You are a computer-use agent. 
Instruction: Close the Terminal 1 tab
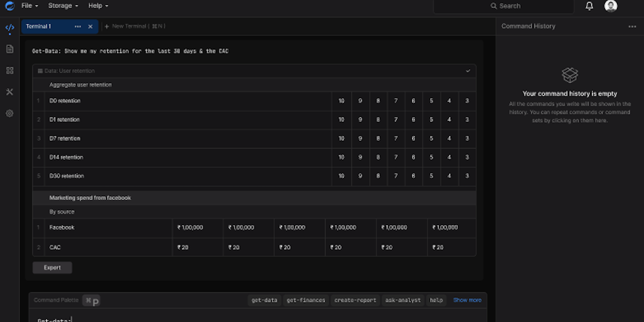[90, 26]
